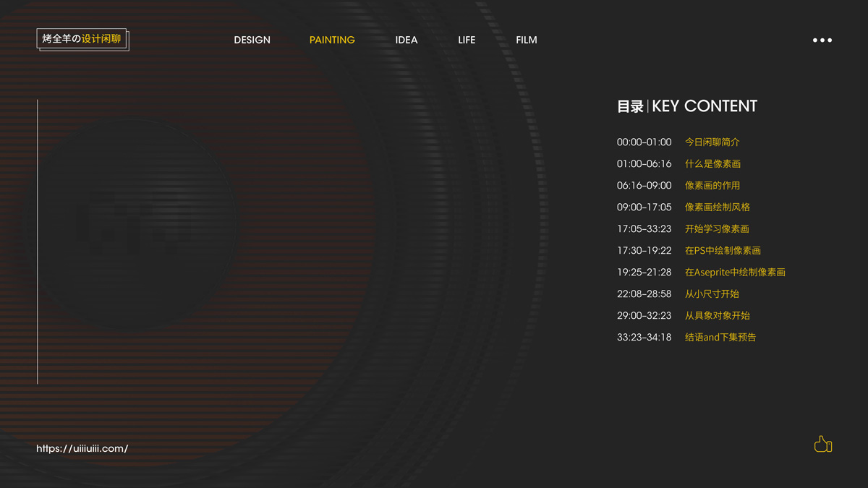868x488 pixels.
Task: Jump to chapter 什么是像素画
Action: pyautogui.click(x=712, y=163)
